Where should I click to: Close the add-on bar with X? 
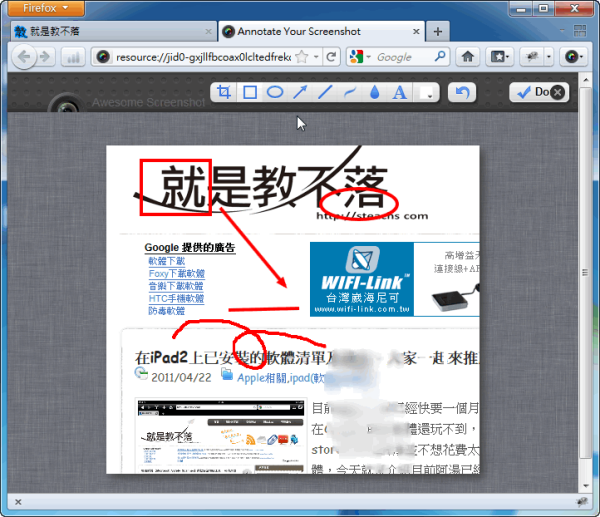(18, 502)
